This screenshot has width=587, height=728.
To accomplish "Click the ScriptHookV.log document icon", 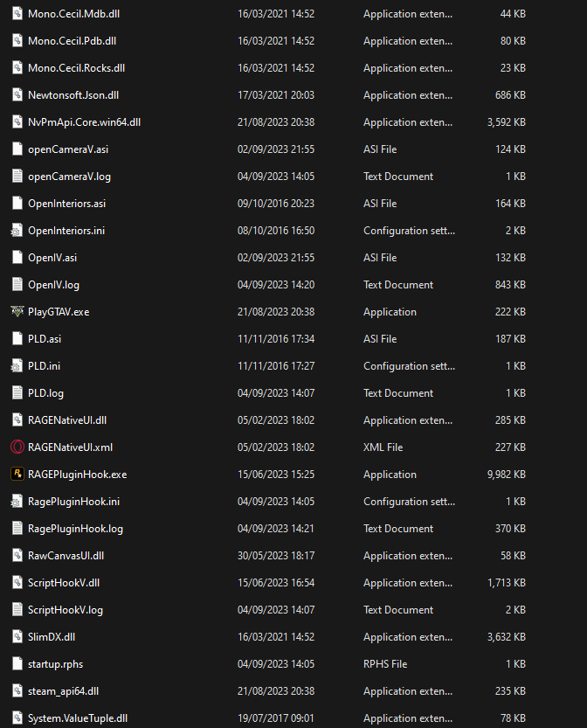I will coord(17,610).
